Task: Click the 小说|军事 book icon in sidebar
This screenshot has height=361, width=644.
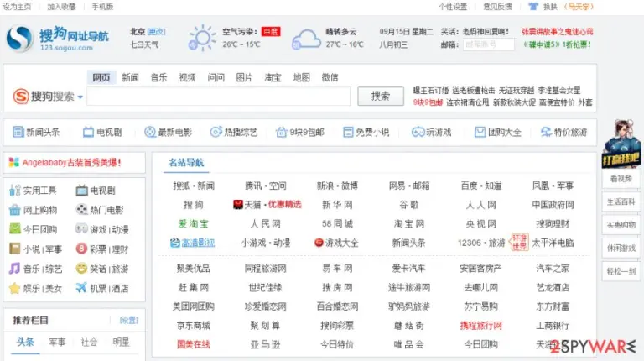Action: (15, 249)
